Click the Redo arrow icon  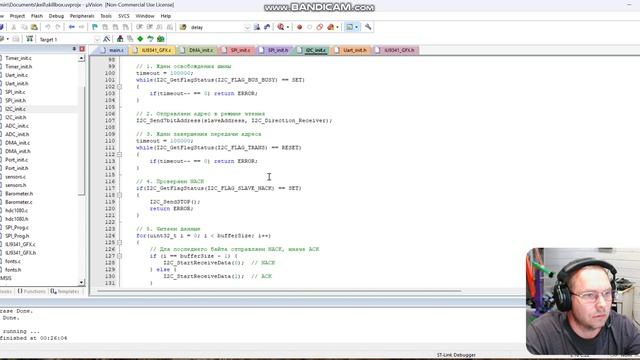[58, 27]
